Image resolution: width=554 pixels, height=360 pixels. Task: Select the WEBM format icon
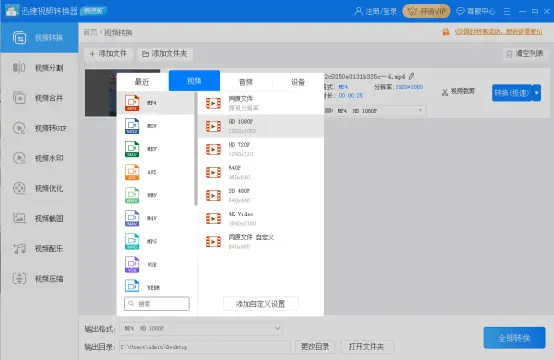(132, 286)
